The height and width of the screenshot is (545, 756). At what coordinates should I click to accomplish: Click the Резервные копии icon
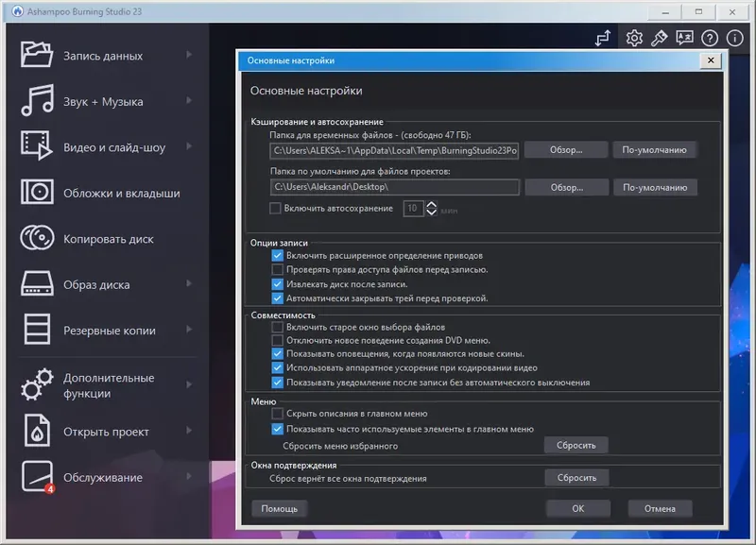pyautogui.click(x=37, y=329)
